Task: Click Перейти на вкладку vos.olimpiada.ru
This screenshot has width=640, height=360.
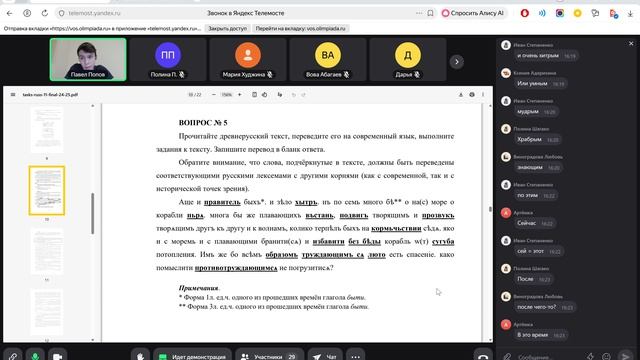Action: coord(300,29)
